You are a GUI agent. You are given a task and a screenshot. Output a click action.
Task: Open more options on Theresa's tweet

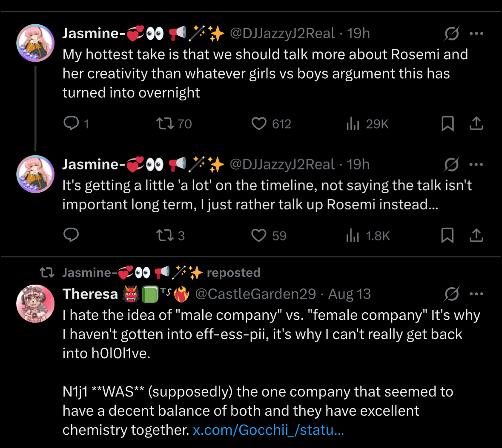(x=476, y=294)
